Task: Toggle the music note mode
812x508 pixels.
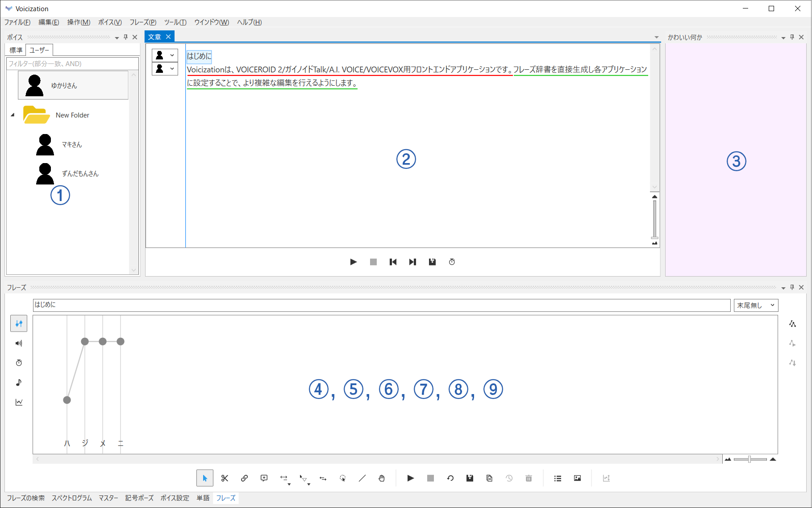Action: click(x=19, y=382)
